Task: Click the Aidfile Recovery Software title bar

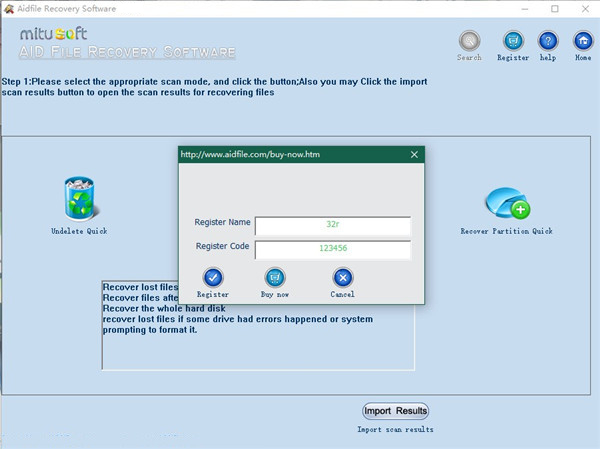Action: click(250, 9)
